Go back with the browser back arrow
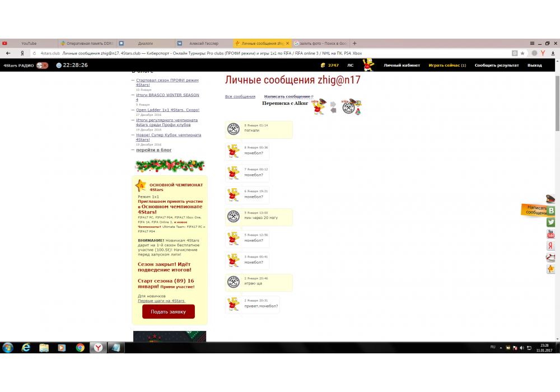The height and width of the screenshot is (392, 560). (x=8, y=53)
